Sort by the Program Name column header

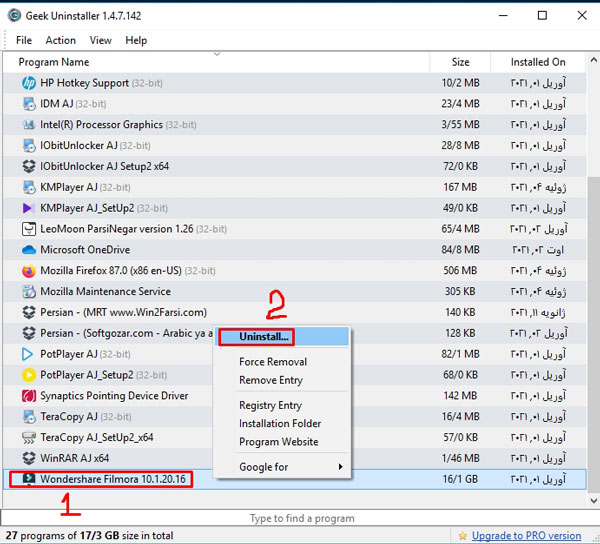(216, 62)
